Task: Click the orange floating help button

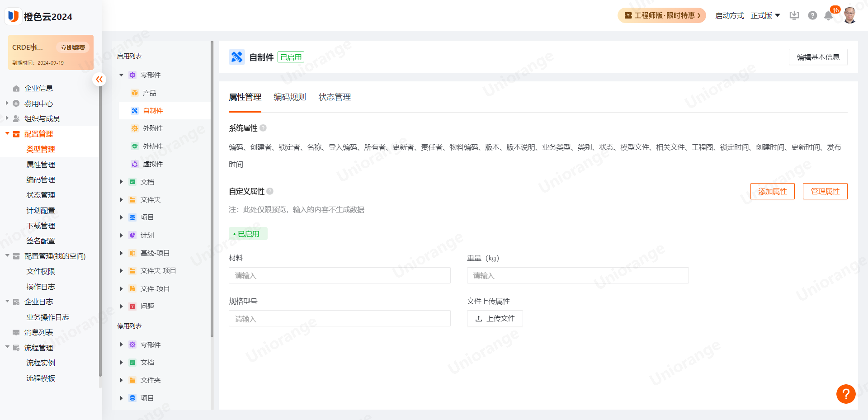Action: 845,394
